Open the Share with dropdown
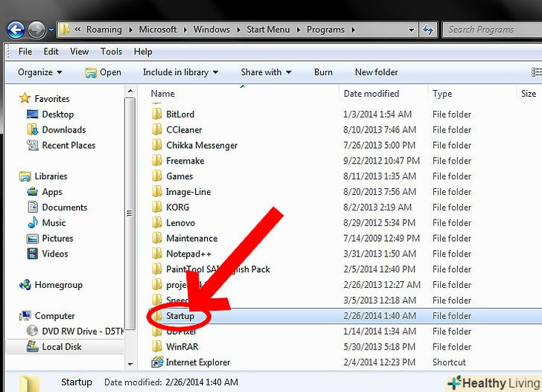Screen dimensions: 542x392 coord(267,72)
